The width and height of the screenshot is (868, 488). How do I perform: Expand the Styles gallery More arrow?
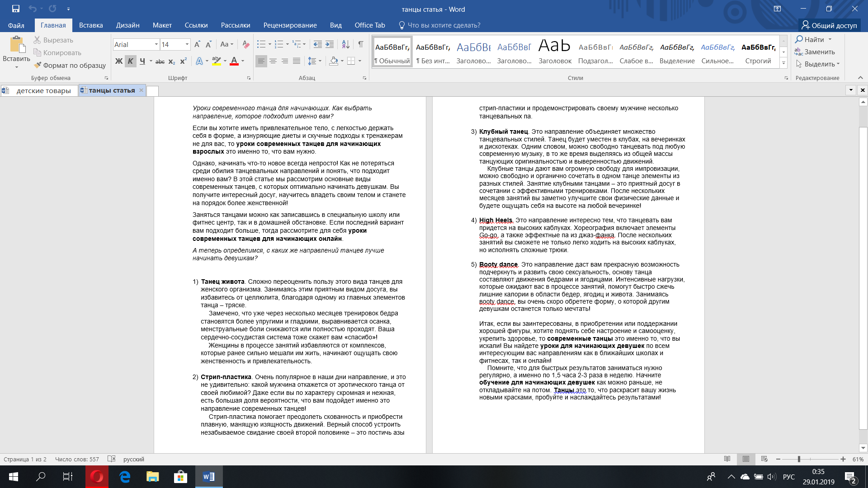point(783,63)
